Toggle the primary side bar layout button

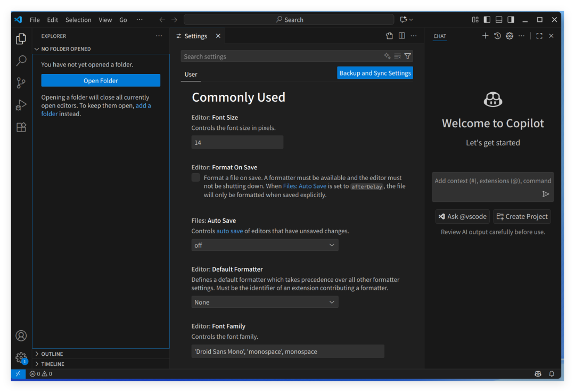[x=487, y=20]
